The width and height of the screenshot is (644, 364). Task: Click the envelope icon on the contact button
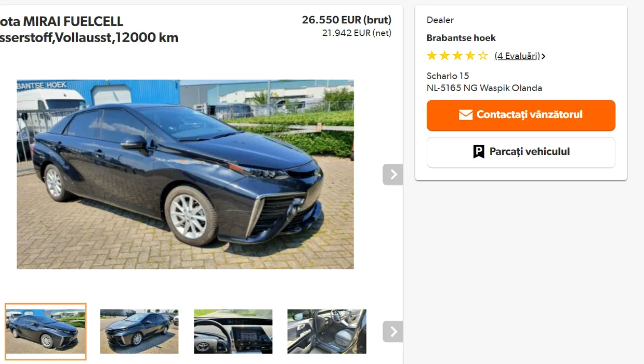coord(466,115)
